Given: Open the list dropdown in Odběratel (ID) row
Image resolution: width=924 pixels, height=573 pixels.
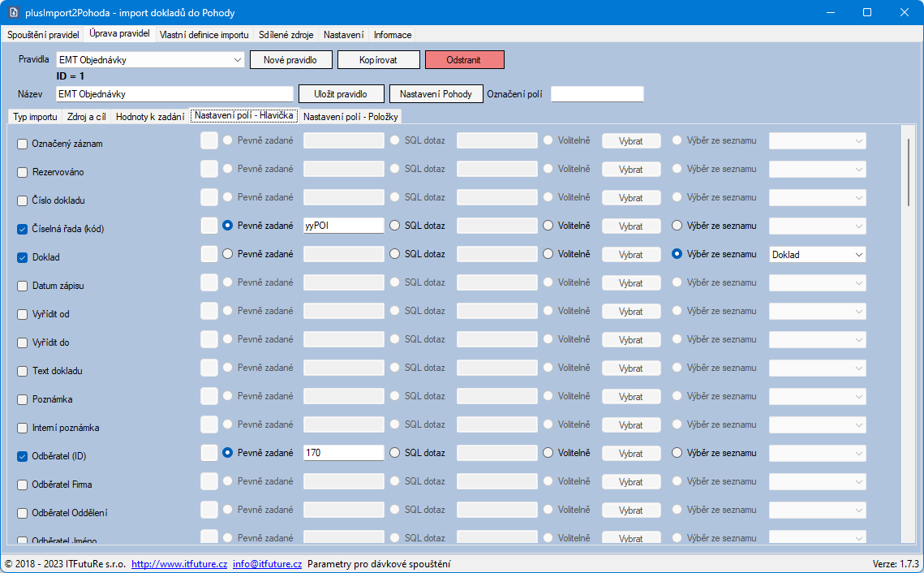Looking at the screenshot, I should click(818, 454).
